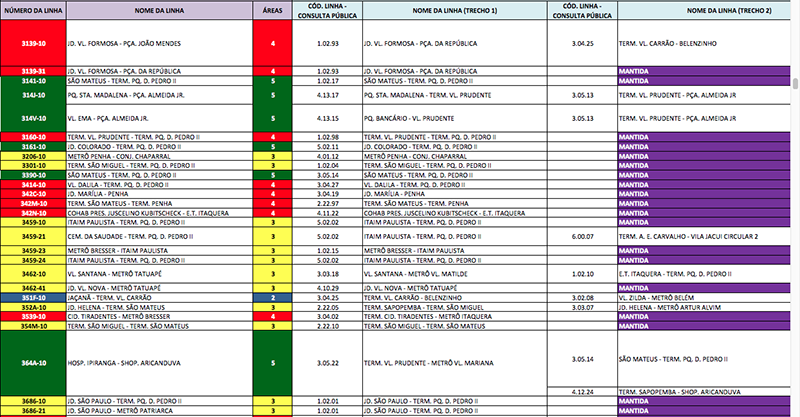Click code cell 4.01.12
This screenshot has width=800, height=417.
click(328, 156)
